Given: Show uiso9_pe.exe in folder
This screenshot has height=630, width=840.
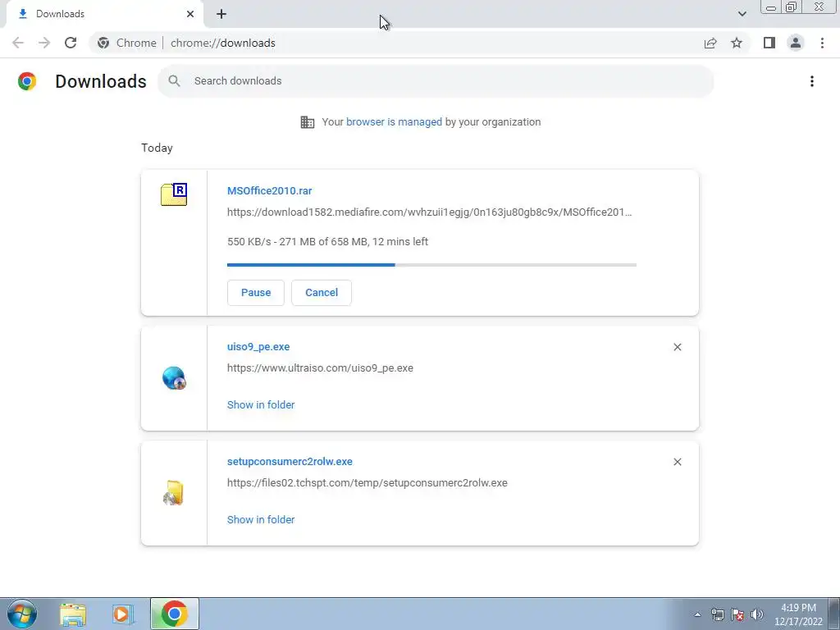Looking at the screenshot, I should (261, 405).
